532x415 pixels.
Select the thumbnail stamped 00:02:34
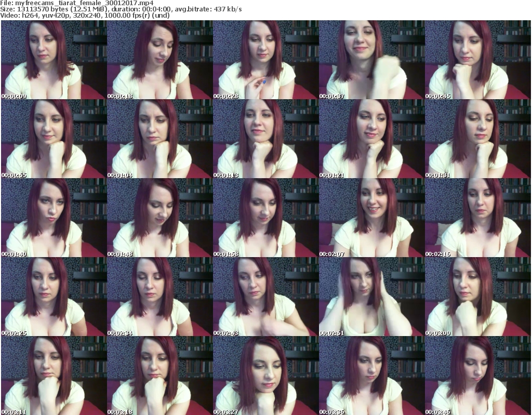point(160,297)
